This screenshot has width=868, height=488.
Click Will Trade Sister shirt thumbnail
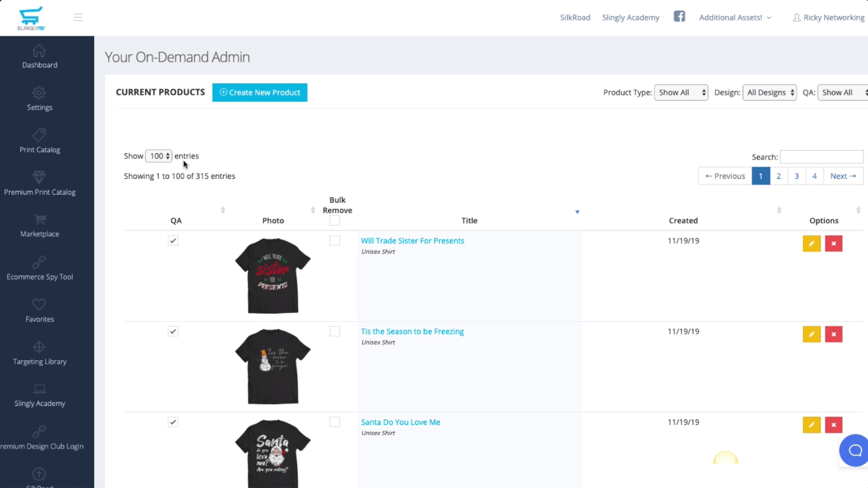pyautogui.click(x=273, y=275)
